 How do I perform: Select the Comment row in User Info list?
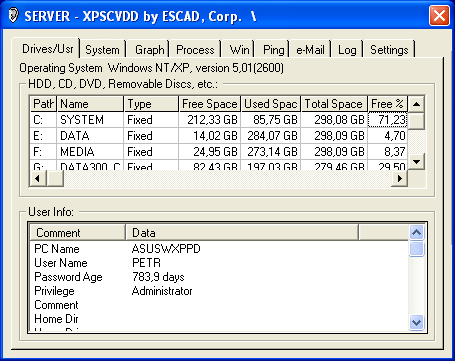pyautogui.click(x=219, y=305)
